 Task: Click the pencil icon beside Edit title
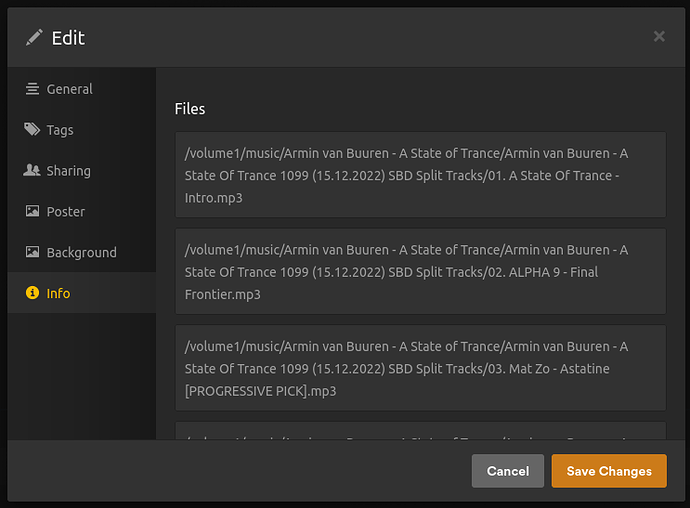35,38
